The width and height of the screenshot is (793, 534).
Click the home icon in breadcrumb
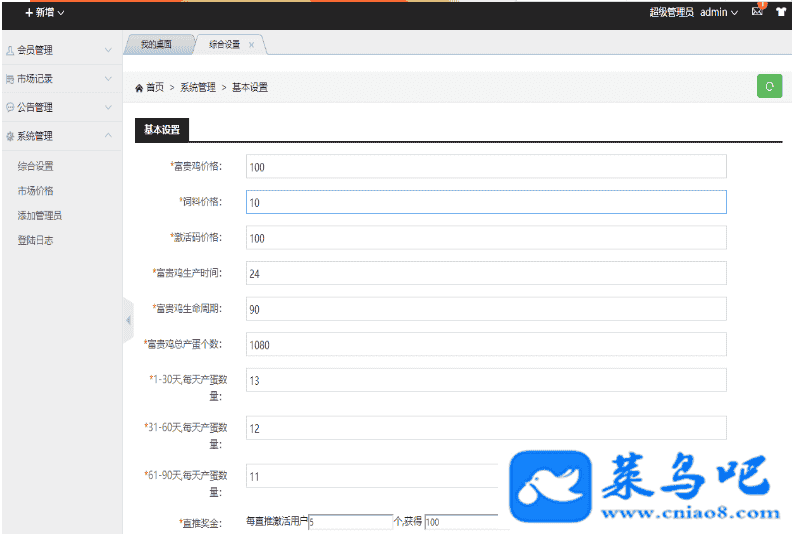(139, 88)
